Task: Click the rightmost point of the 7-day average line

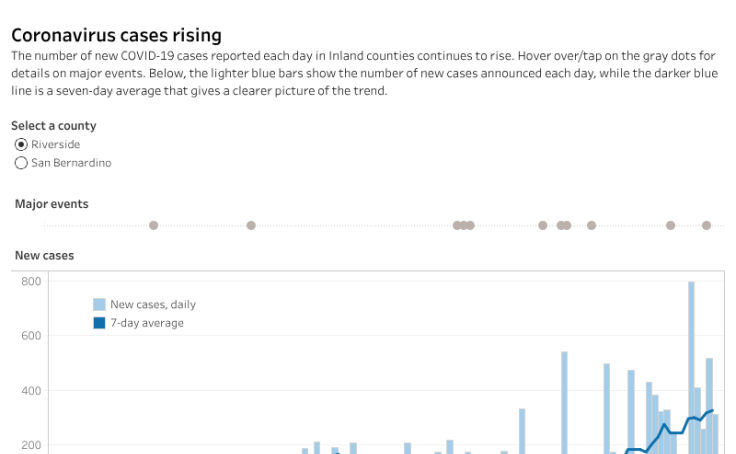Action: click(x=713, y=410)
